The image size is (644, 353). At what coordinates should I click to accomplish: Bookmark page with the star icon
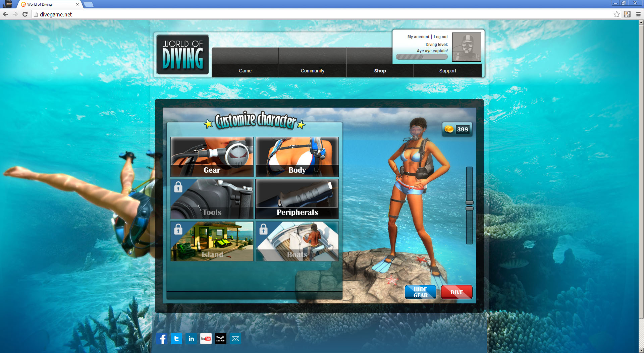click(x=616, y=14)
